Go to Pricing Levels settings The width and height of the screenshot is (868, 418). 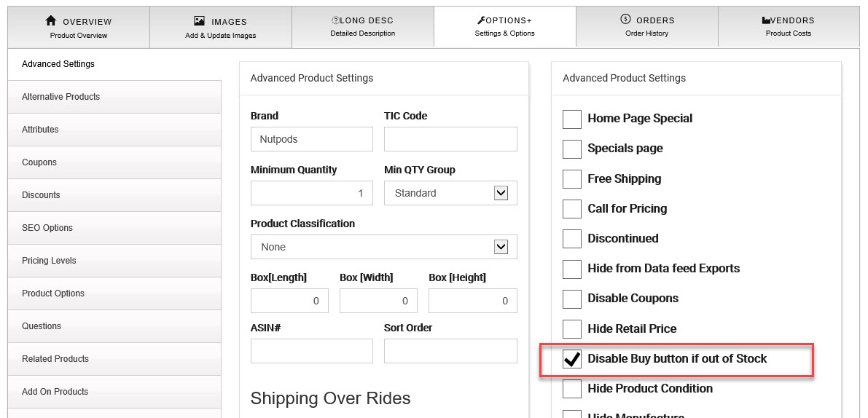[114, 261]
